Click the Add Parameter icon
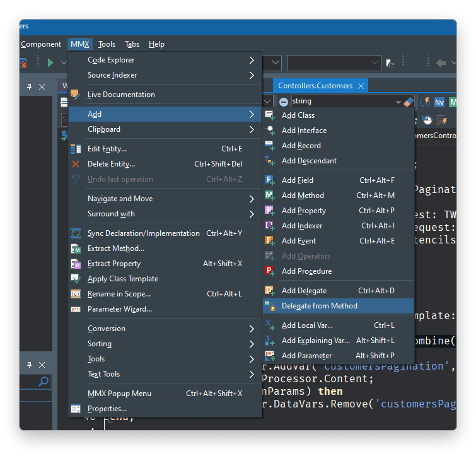Screen dimensions: 476x456 pyautogui.click(x=270, y=356)
